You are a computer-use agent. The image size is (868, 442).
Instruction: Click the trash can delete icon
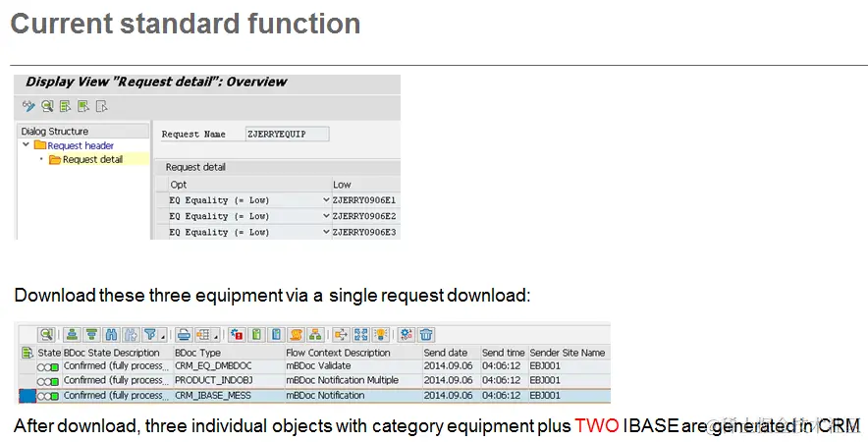pyautogui.click(x=426, y=335)
